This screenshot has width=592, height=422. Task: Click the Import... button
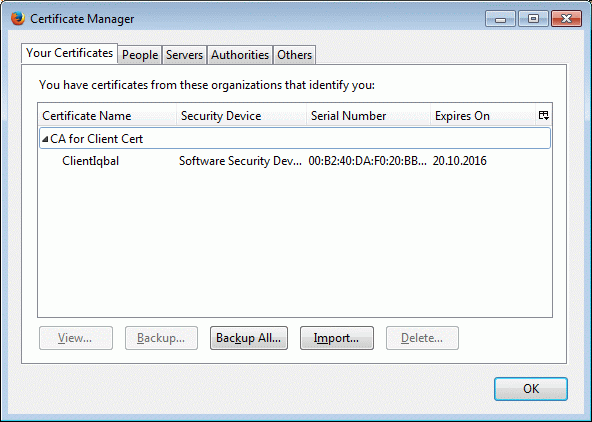click(x=337, y=338)
